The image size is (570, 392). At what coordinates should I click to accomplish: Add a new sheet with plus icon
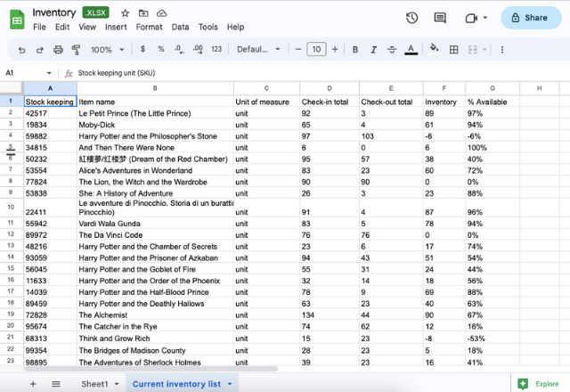coord(33,384)
